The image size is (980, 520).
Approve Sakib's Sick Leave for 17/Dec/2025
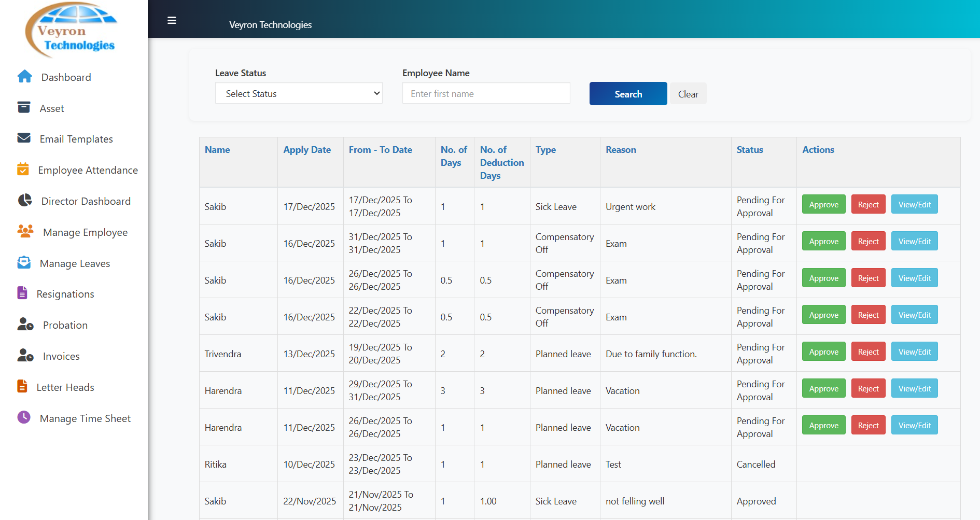[823, 204]
